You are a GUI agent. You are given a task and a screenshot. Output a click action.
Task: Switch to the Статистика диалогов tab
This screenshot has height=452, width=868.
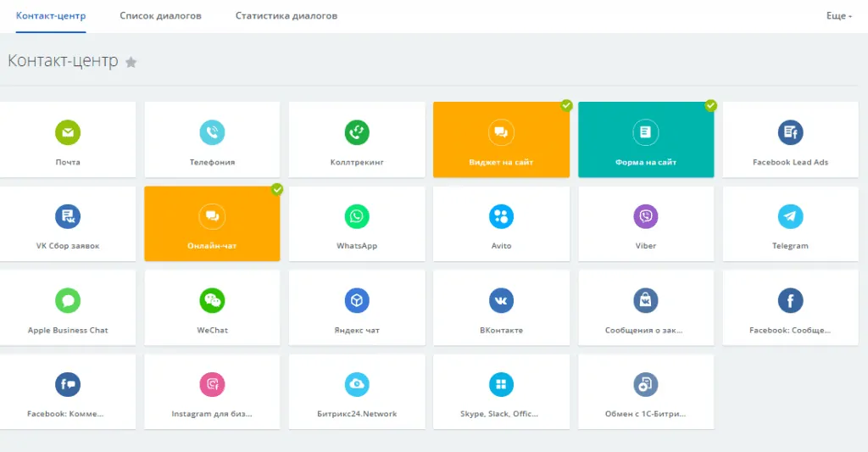click(x=287, y=15)
